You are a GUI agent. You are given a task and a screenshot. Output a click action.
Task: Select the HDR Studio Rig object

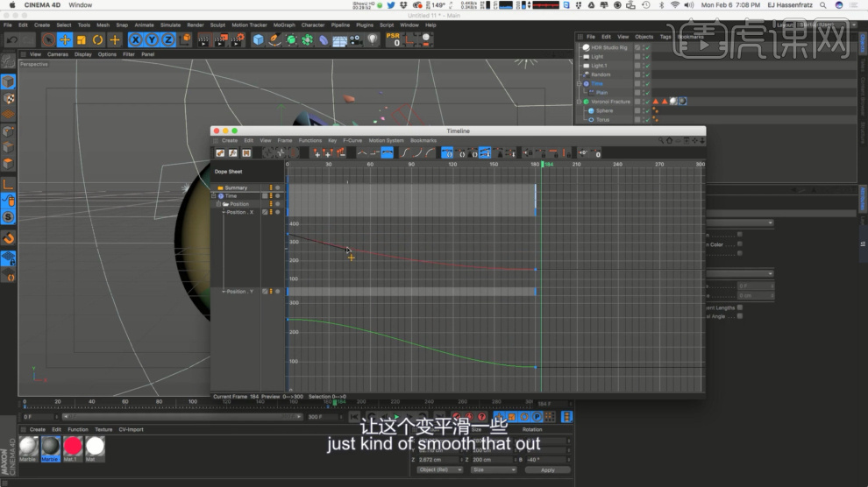click(609, 47)
